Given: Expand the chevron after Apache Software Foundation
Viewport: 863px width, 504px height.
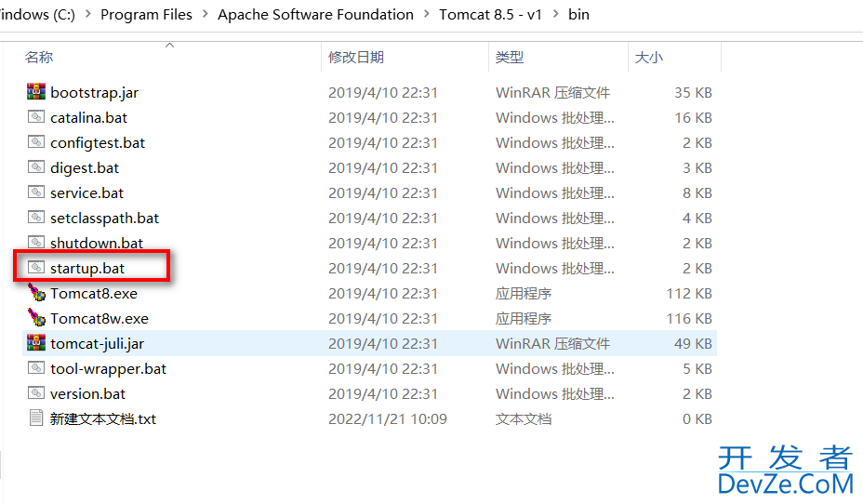Looking at the screenshot, I should click(427, 14).
